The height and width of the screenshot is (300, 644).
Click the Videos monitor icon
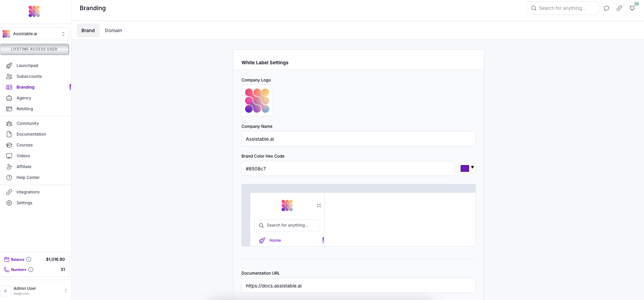pos(9,156)
